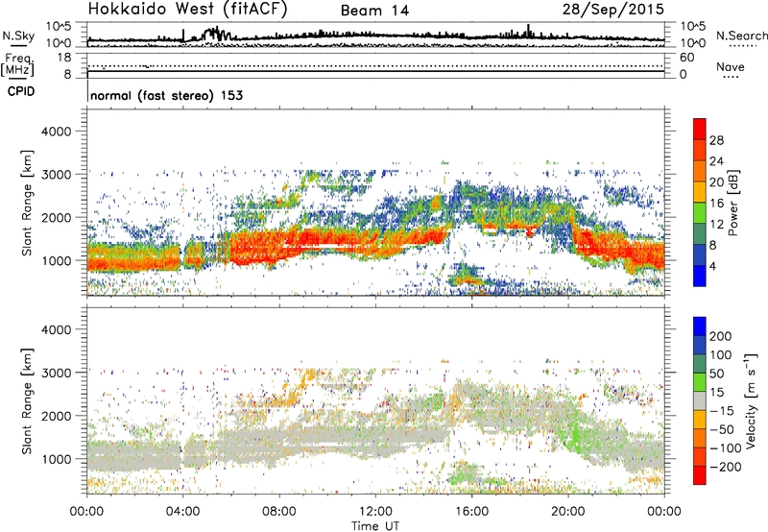Click the '16:00' time tick label
768x532 pixels.
(471, 512)
